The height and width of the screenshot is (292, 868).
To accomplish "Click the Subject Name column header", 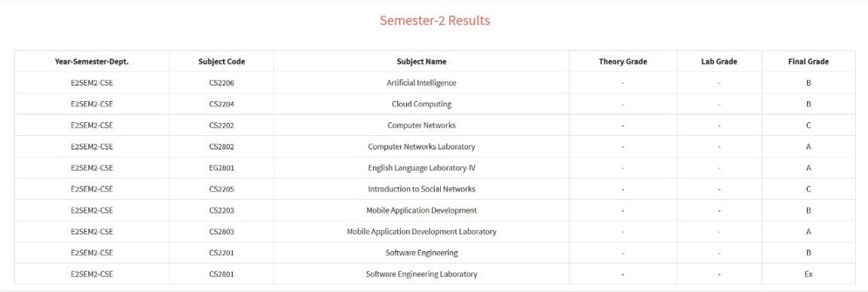I will point(421,62).
